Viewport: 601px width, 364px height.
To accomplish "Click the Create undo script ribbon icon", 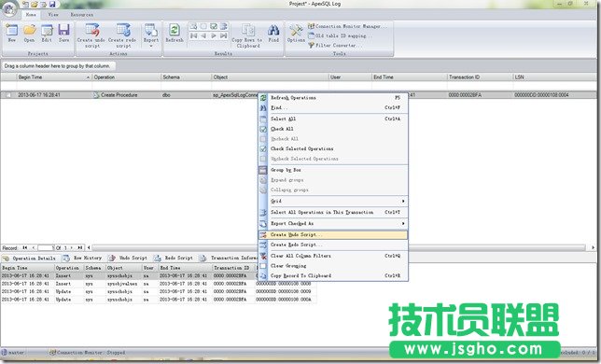I will pyautogui.click(x=91, y=35).
